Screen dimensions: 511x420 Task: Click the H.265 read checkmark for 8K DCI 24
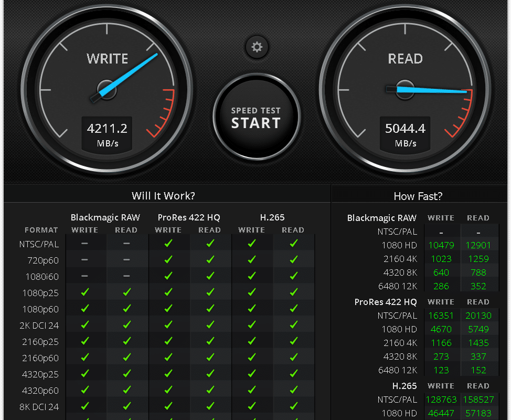294,406
